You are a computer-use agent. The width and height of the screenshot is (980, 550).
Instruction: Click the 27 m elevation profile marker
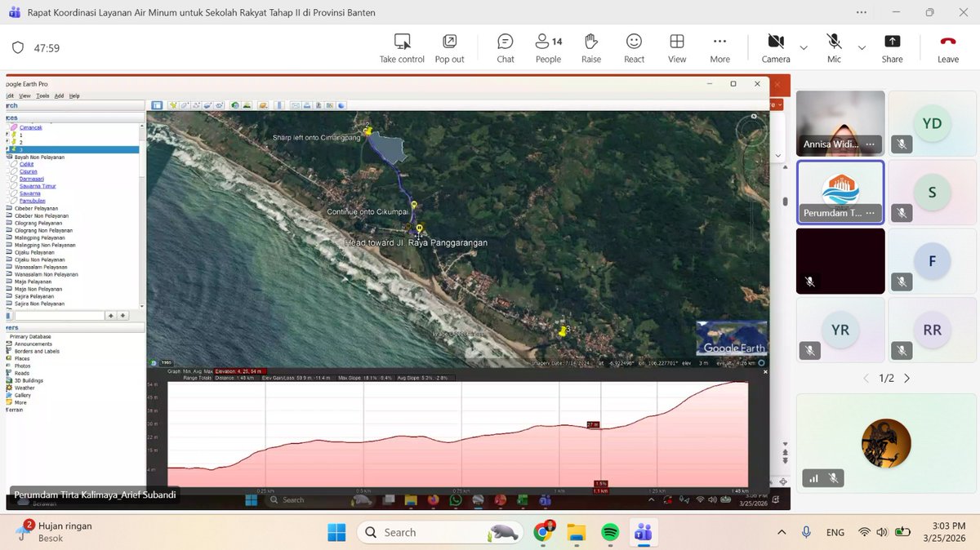click(x=593, y=424)
